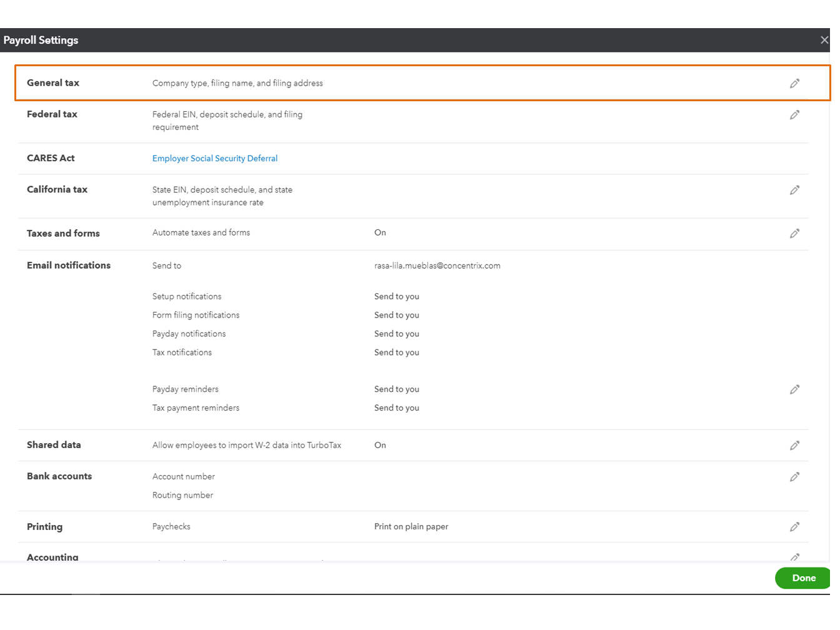The height and width of the screenshot is (630, 840).
Task: Edit Shared data using pencil icon
Action: pyautogui.click(x=794, y=445)
